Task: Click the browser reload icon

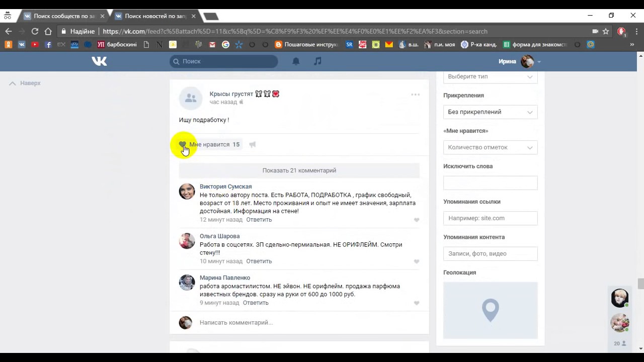Action: (35, 31)
